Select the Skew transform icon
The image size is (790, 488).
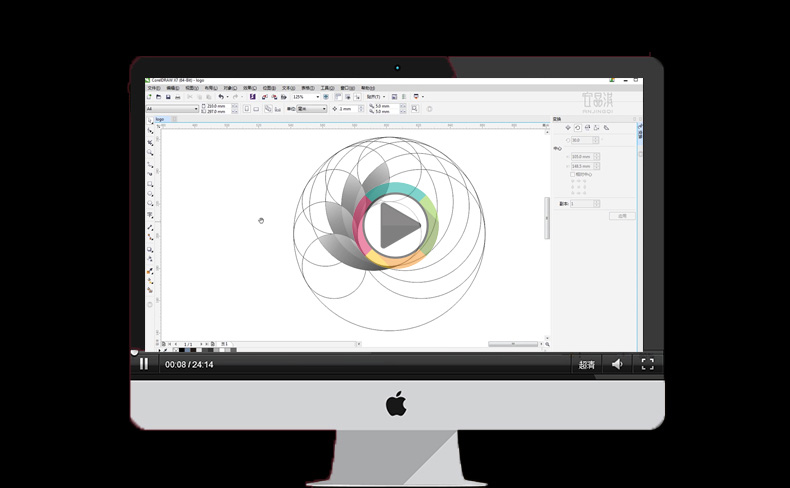click(x=606, y=128)
